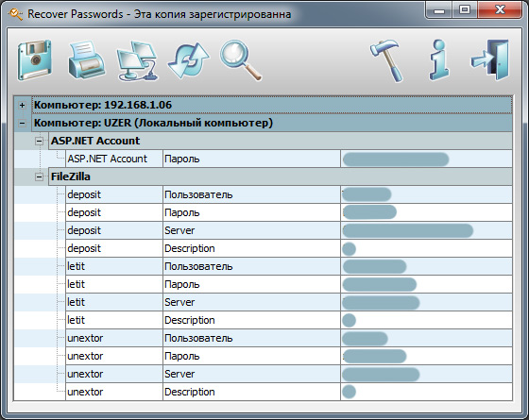Click the Information "i" icon
529x420 pixels.
pyautogui.click(x=439, y=60)
